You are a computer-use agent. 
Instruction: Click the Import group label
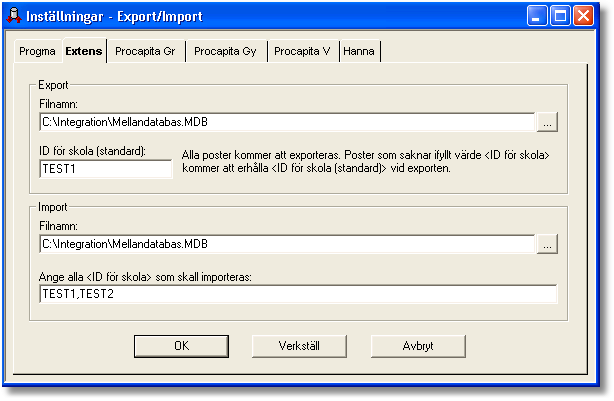coord(52,207)
